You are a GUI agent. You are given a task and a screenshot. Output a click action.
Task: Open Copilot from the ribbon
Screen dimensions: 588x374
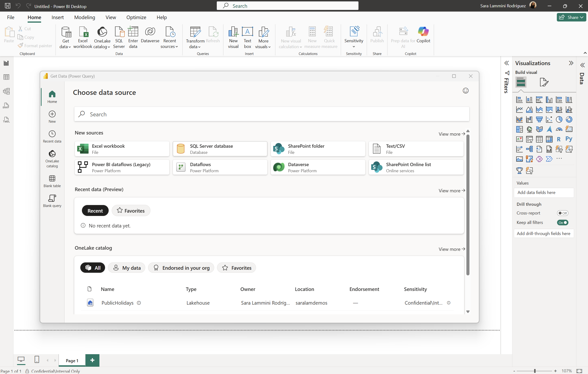423,35
